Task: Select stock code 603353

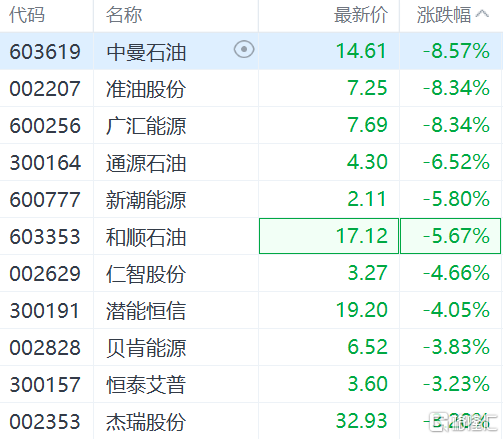Action: [45, 237]
